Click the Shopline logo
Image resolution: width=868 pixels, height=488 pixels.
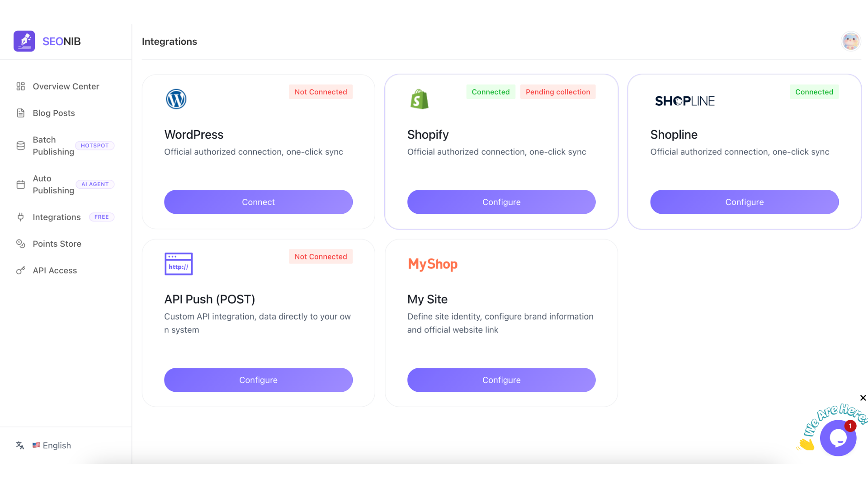(684, 101)
